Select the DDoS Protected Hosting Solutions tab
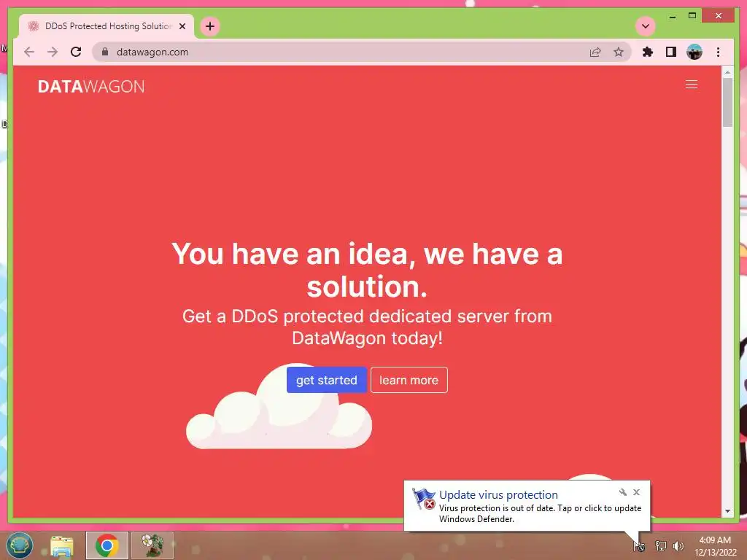Image resolution: width=747 pixels, height=560 pixels. point(107,26)
